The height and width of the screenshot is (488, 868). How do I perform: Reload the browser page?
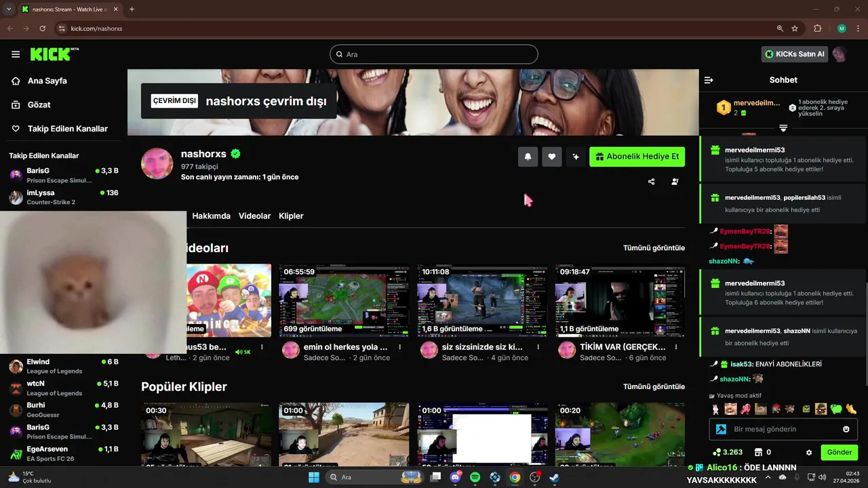coord(42,28)
